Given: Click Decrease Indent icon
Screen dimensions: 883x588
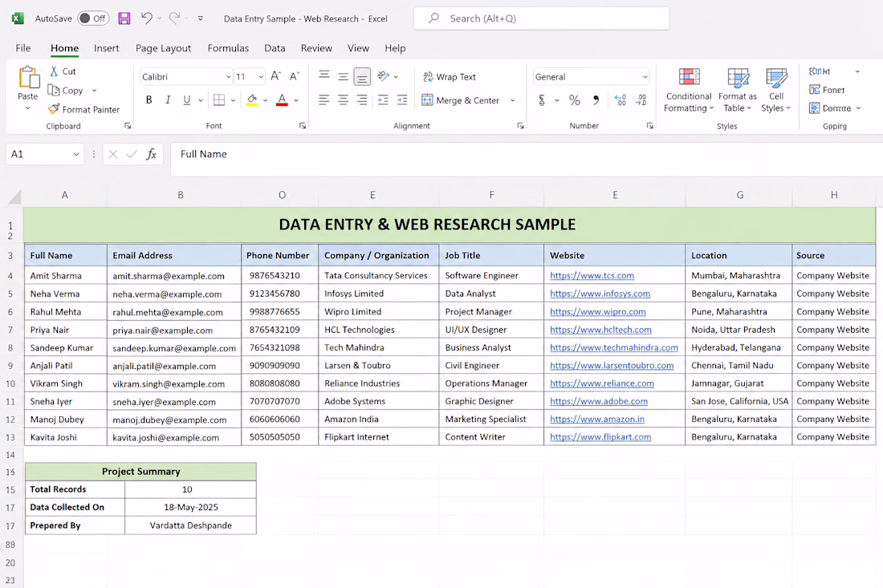Looking at the screenshot, I should click(383, 100).
